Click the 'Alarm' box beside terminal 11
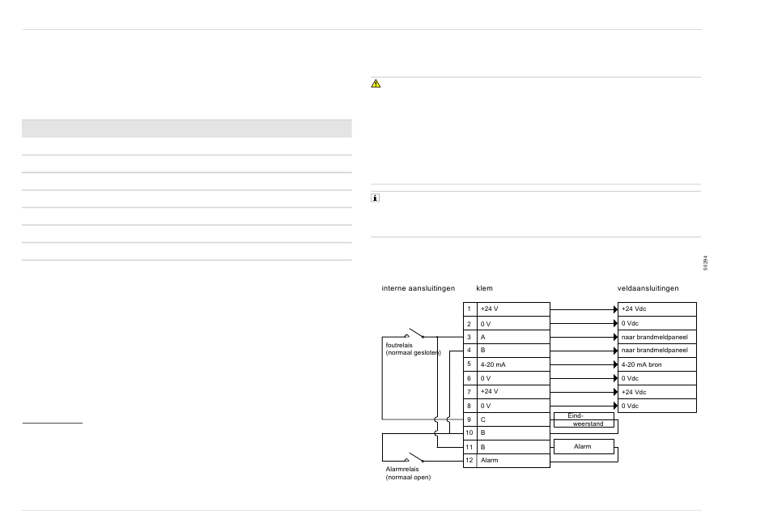Screen dimensions: 769x532 (584, 447)
